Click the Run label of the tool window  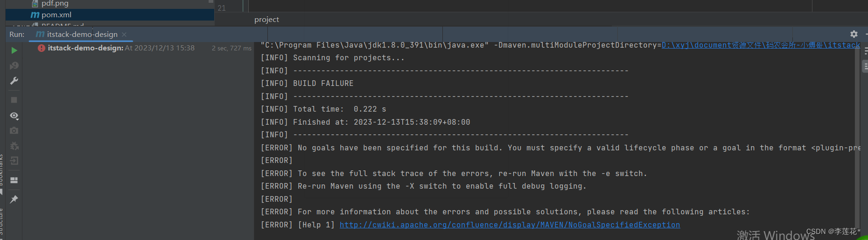pyautogui.click(x=17, y=35)
